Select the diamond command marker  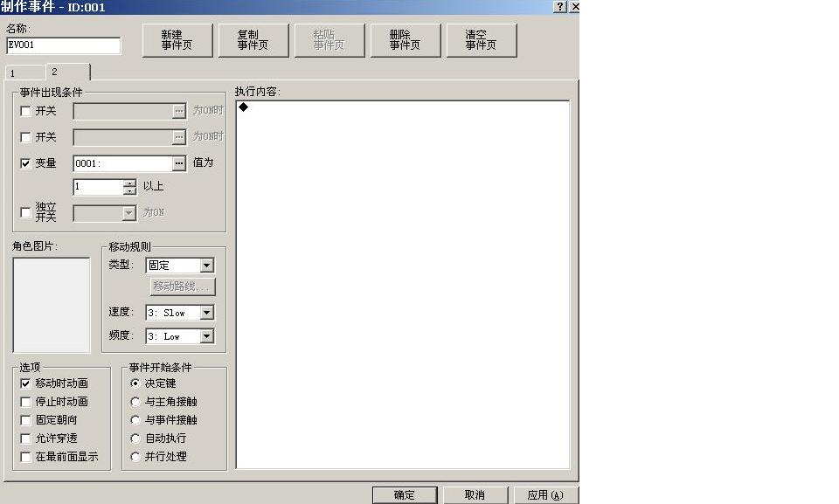(x=244, y=107)
